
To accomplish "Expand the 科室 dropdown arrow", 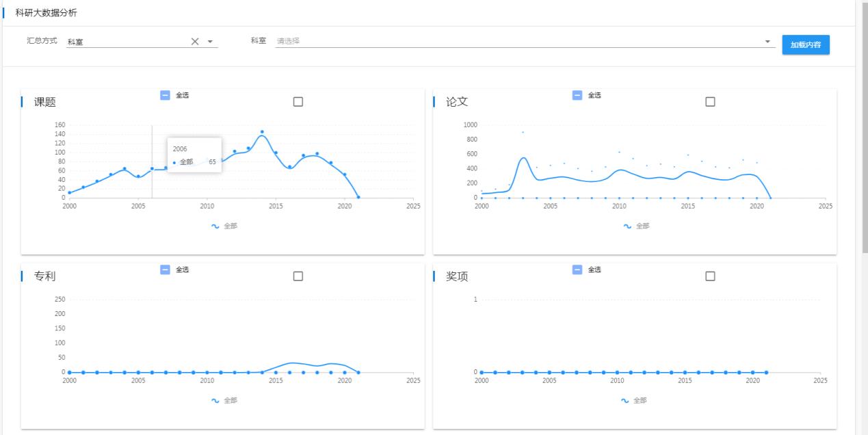I will tap(767, 42).
